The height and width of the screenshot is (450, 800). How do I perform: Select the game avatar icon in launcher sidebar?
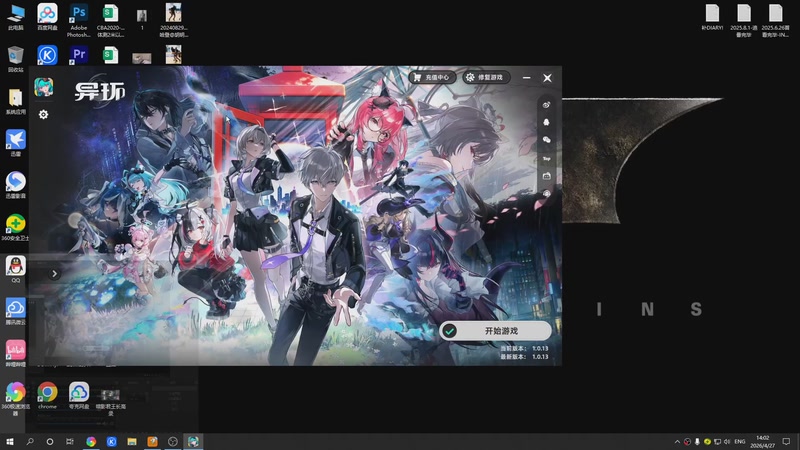(43, 87)
